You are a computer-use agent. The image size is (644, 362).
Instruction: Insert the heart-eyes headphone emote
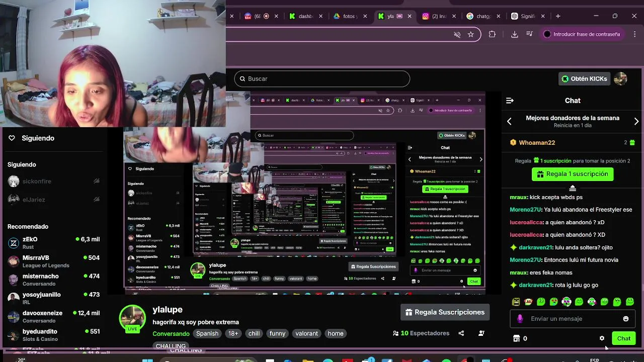coord(567,302)
